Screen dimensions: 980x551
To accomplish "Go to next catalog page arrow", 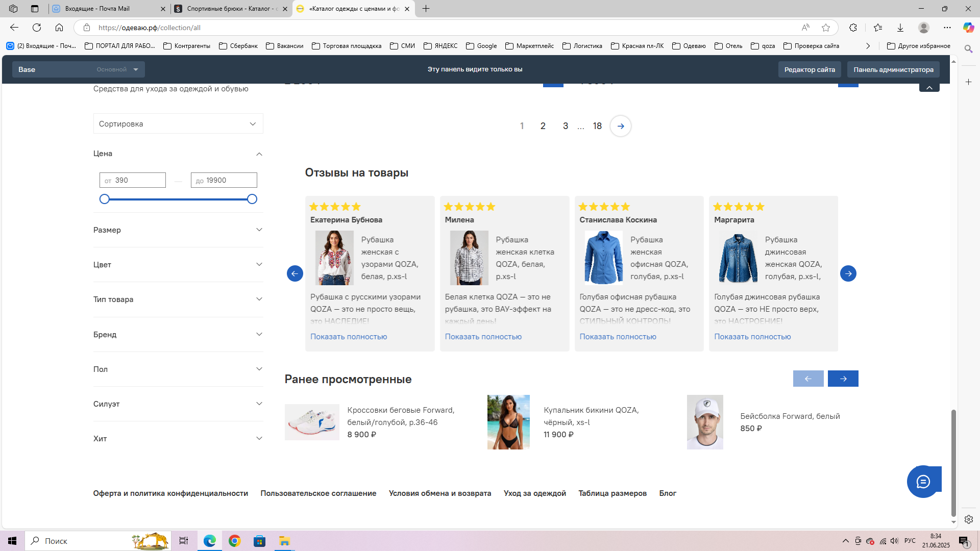I will tap(621, 126).
